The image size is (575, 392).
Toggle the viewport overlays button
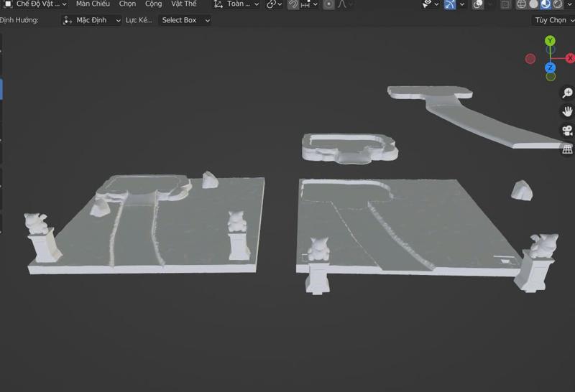[x=478, y=4]
